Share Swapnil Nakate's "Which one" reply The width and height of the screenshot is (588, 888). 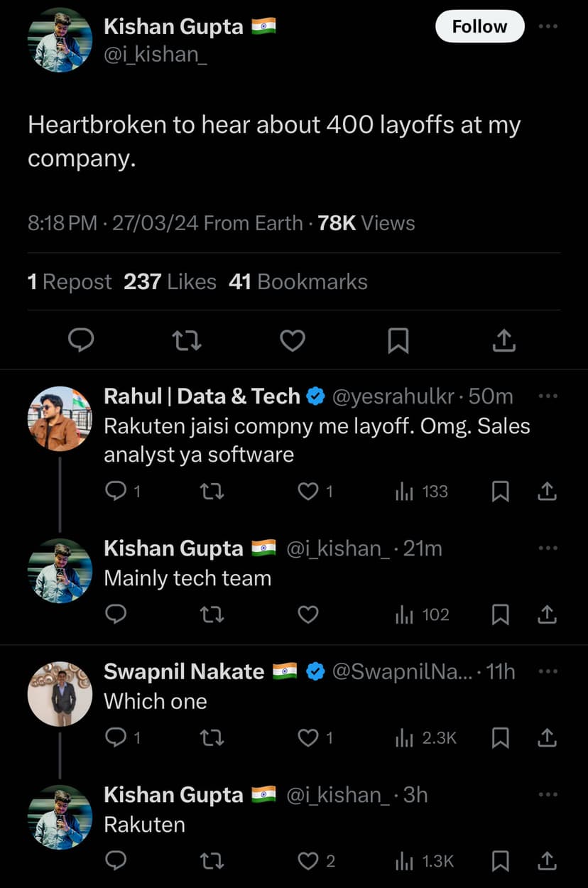click(546, 738)
